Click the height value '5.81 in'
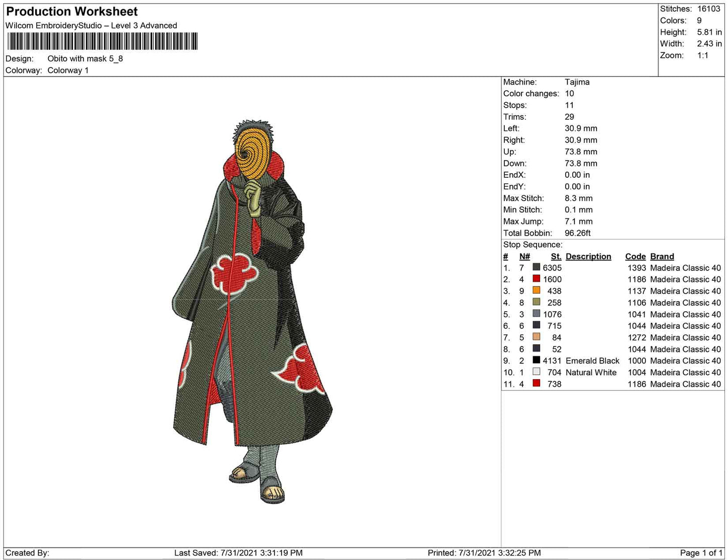The image size is (728, 560). [709, 32]
